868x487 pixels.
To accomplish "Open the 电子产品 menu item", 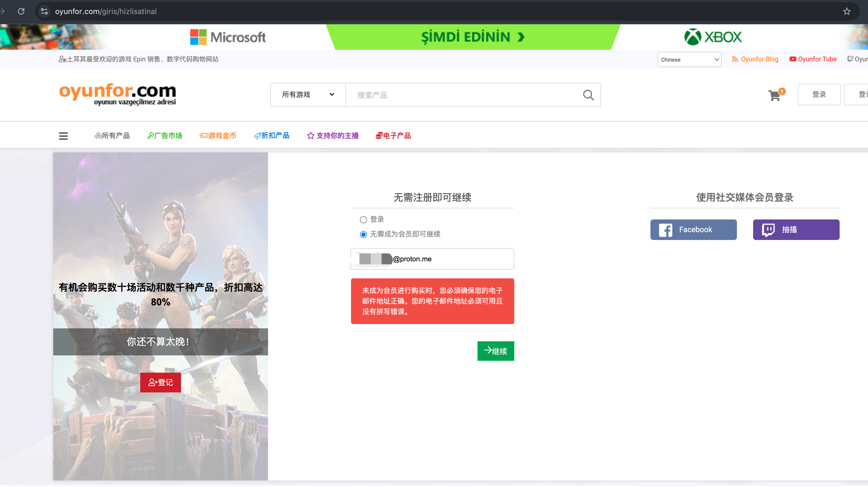I will 393,135.
